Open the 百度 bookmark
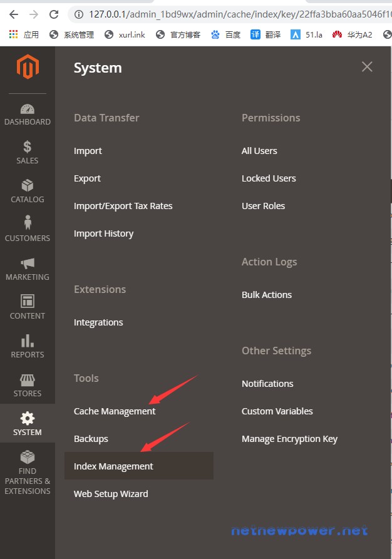This screenshot has height=559, width=392. coord(226,34)
